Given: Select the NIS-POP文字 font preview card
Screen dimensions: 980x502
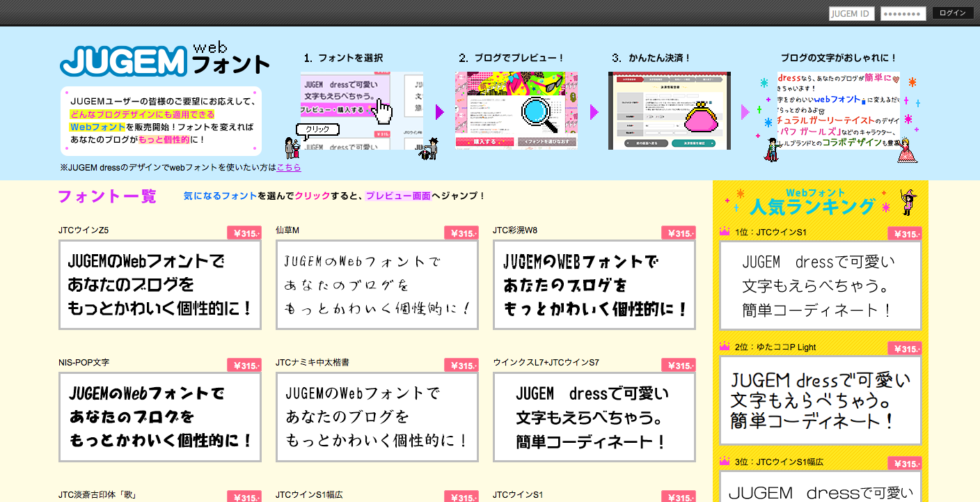Looking at the screenshot, I should [160, 417].
